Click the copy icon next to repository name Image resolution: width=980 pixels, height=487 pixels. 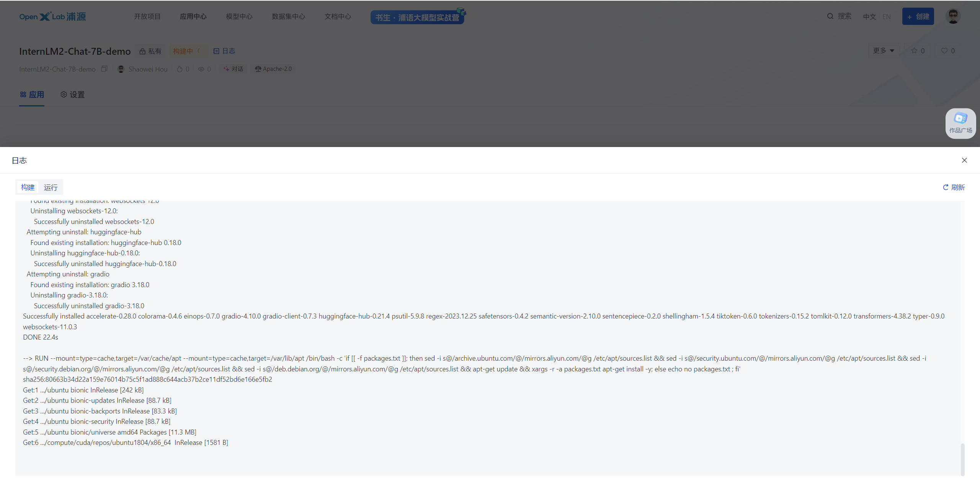click(104, 69)
